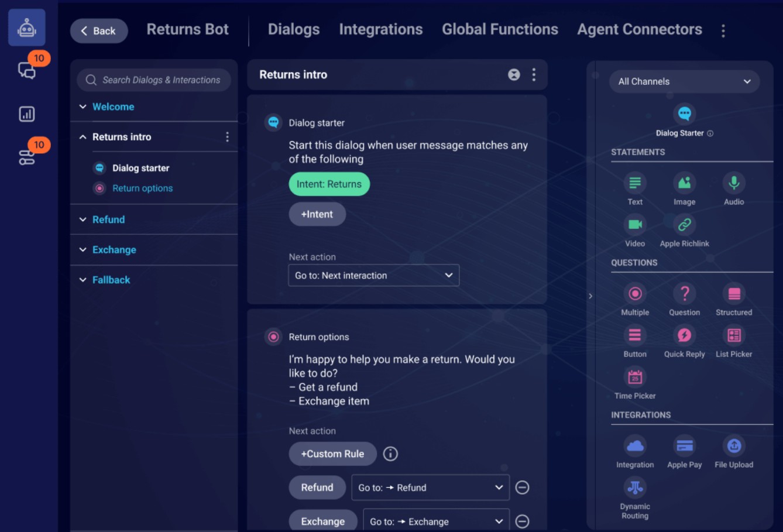
Task: Select the List Picker question
Action: 733,335
